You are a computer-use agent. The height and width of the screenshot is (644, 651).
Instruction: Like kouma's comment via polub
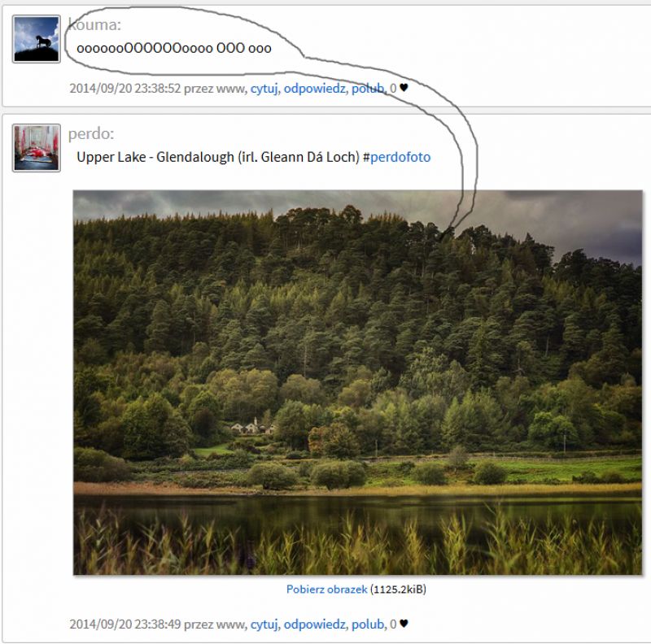[x=368, y=89]
